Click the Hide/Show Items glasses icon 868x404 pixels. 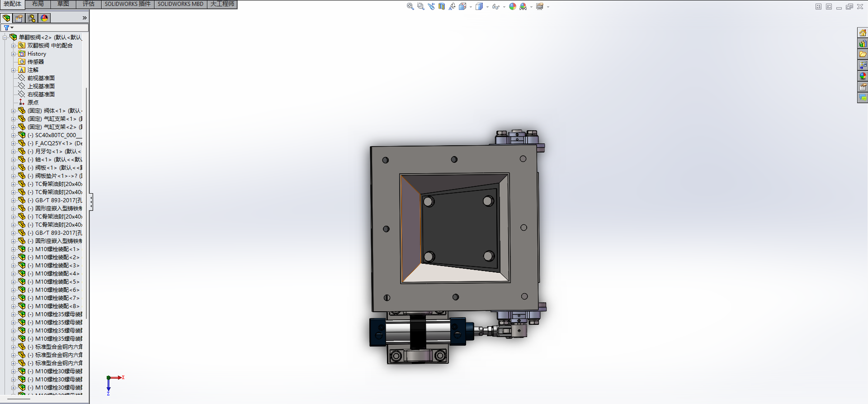(496, 6)
